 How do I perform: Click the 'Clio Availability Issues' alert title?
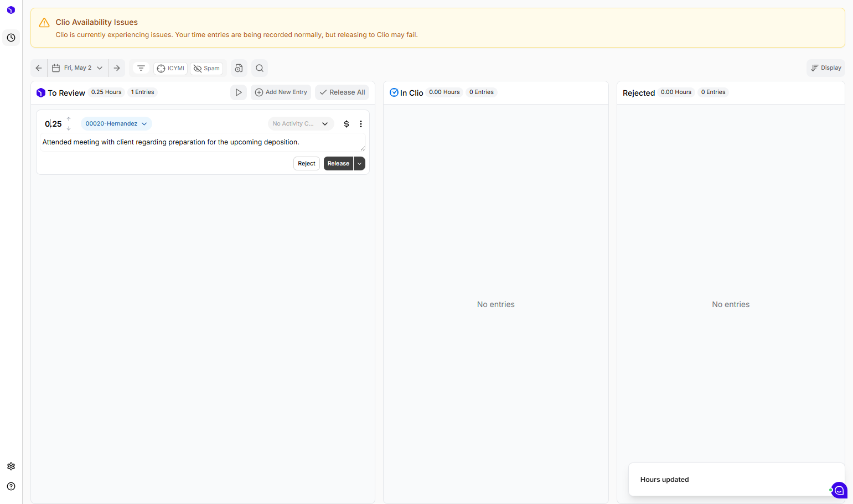coord(97,22)
